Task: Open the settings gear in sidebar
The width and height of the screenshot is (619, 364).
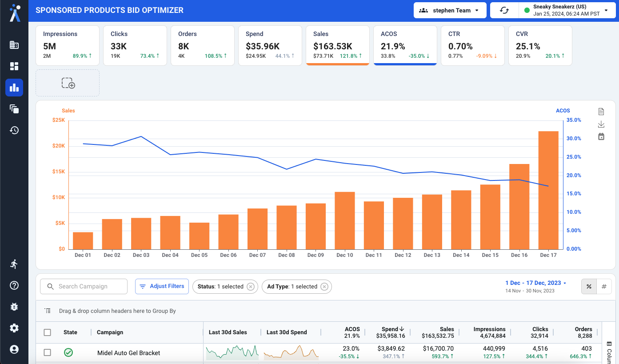Action: click(x=14, y=328)
